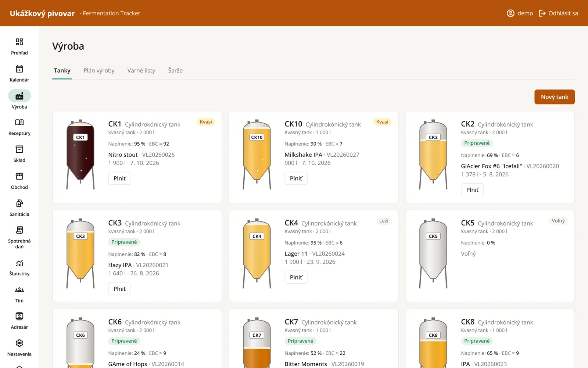588x368 pixels.
Task: Click Plniť for tank CK4
Action: (x=296, y=277)
